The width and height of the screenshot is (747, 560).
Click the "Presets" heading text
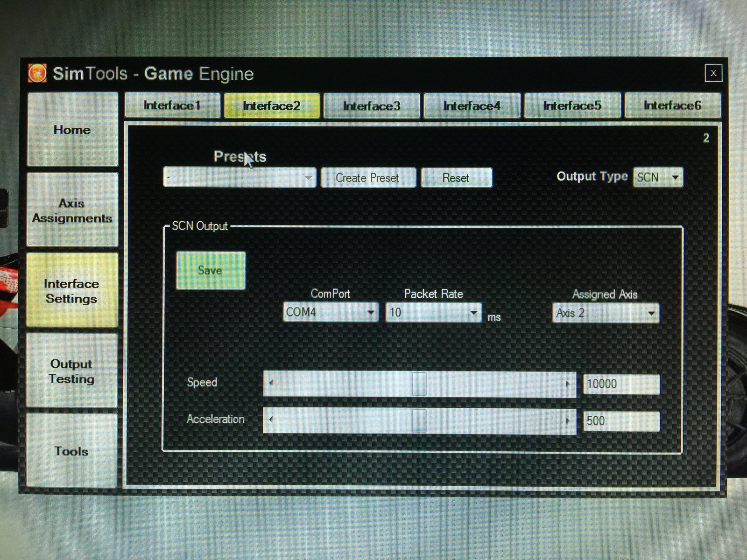[x=240, y=156]
